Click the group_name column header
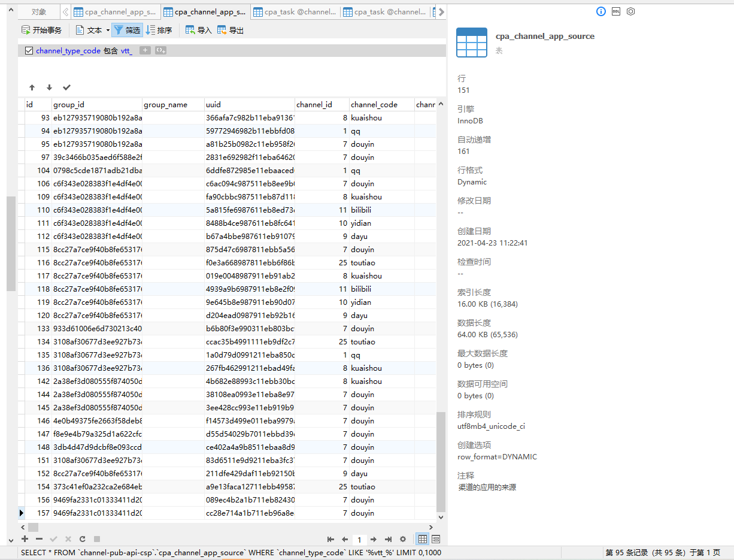Image resolution: width=734 pixels, height=560 pixels. 173,104
